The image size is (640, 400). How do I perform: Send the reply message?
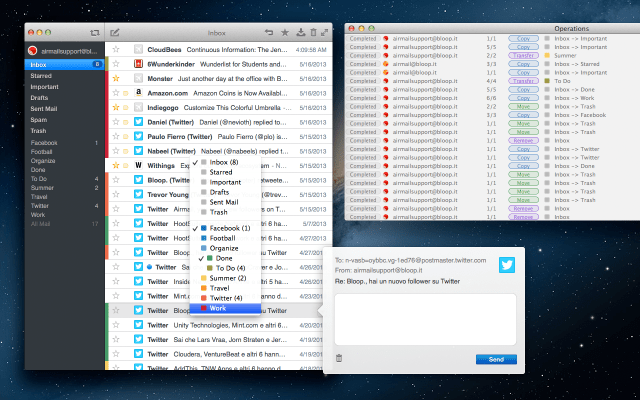(x=496, y=359)
